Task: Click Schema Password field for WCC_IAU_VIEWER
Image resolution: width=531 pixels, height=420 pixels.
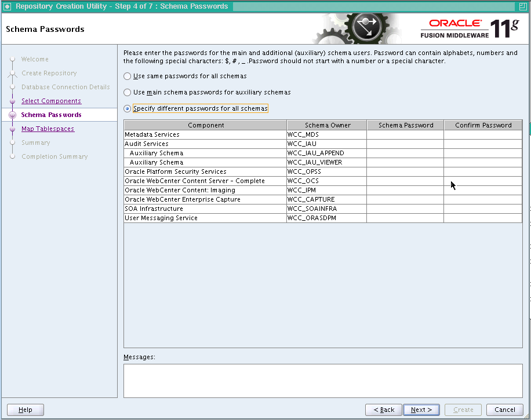Action: [405, 162]
